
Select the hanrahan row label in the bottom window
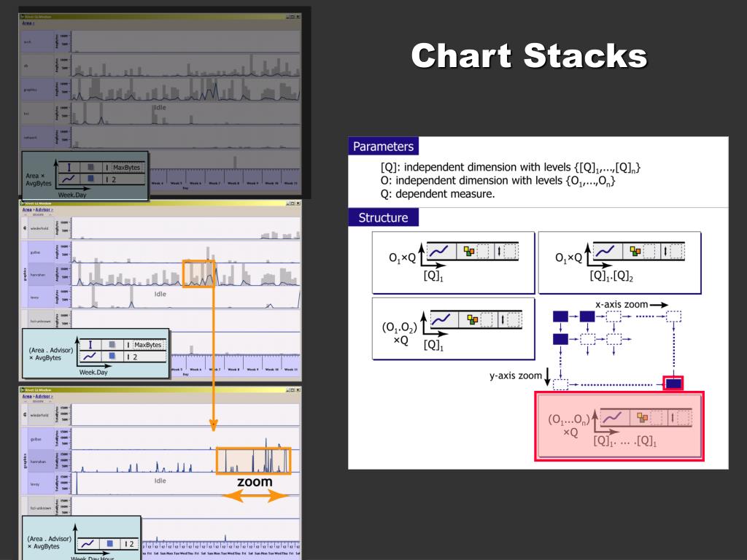pos(38,462)
